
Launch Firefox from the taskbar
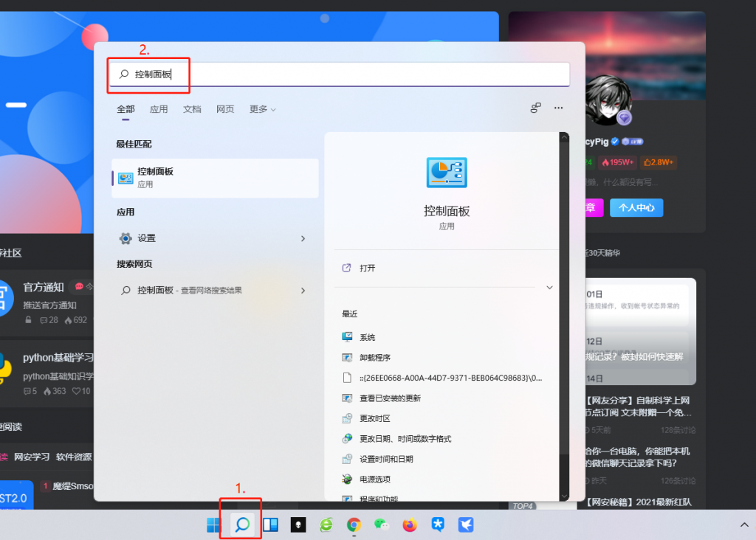tap(410, 525)
